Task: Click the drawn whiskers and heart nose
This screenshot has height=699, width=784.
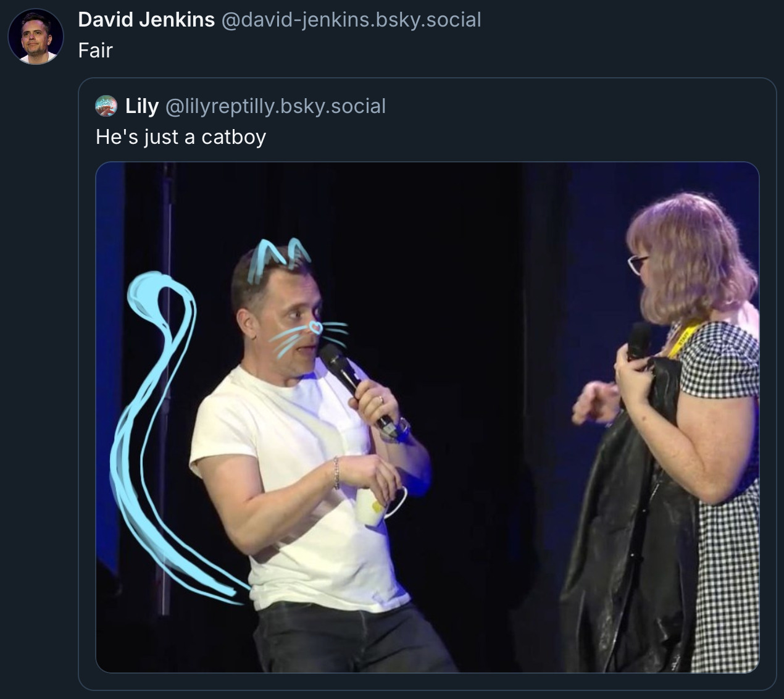Action: [312, 333]
